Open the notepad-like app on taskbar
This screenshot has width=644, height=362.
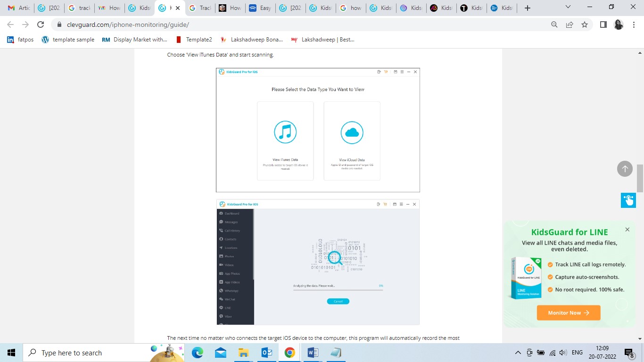336,353
